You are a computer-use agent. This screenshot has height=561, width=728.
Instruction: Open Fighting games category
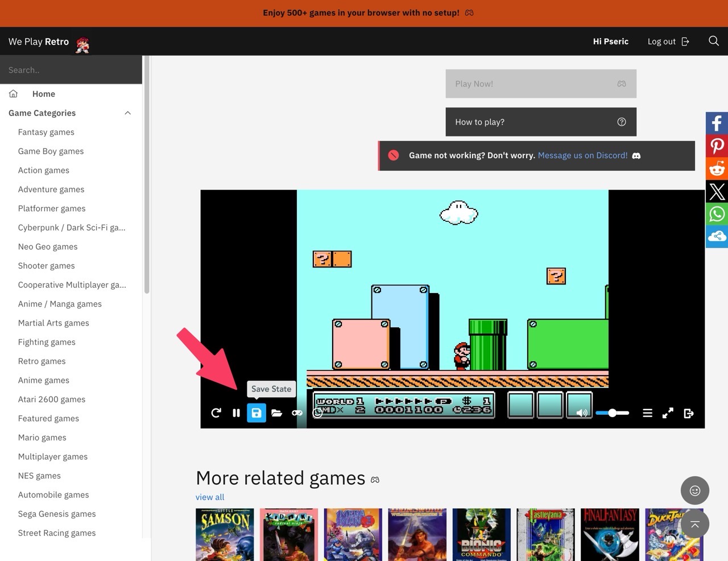(x=47, y=342)
